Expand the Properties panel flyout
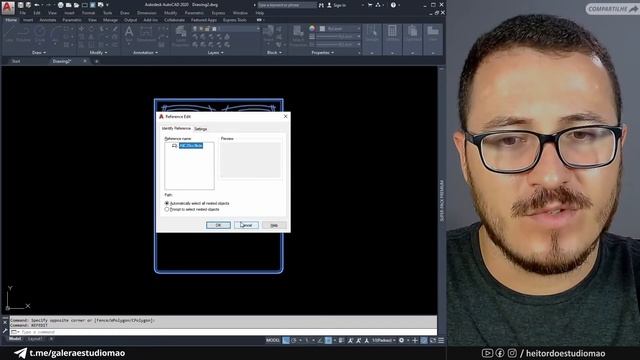This screenshot has height=360, width=640. [323, 53]
